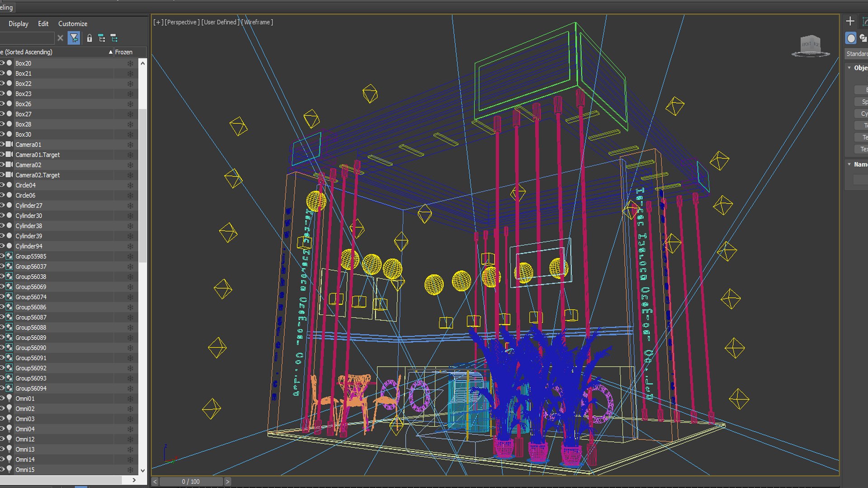
Task: Click the Frozen column header
Action: (123, 52)
